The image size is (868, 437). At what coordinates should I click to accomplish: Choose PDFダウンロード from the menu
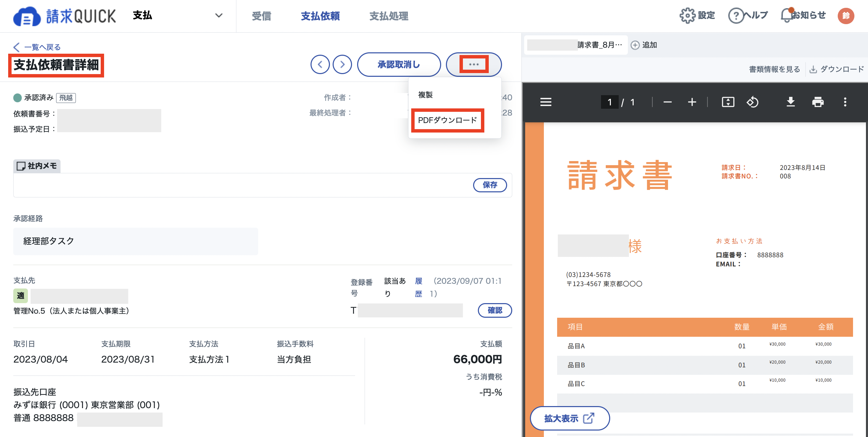pyautogui.click(x=447, y=120)
